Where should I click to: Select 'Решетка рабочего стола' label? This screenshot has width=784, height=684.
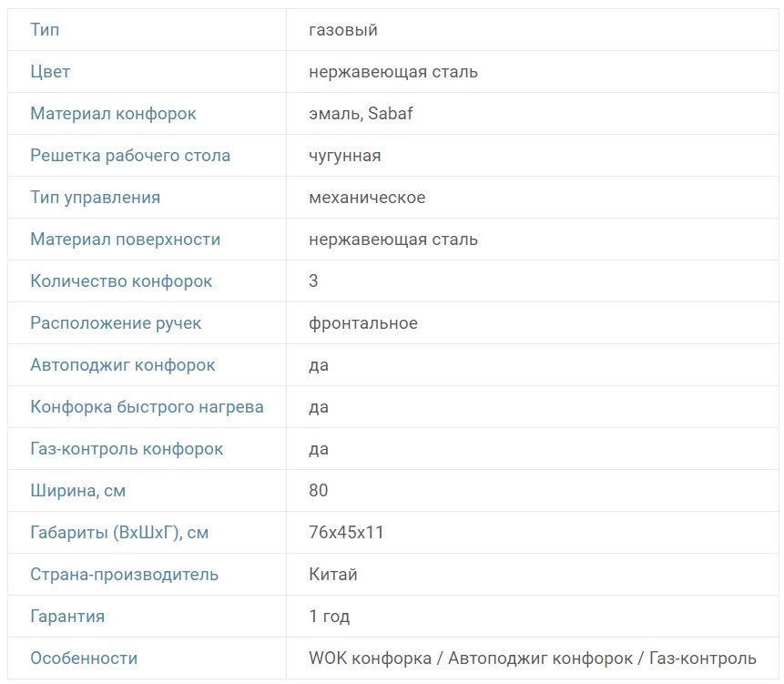click(130, 156)
